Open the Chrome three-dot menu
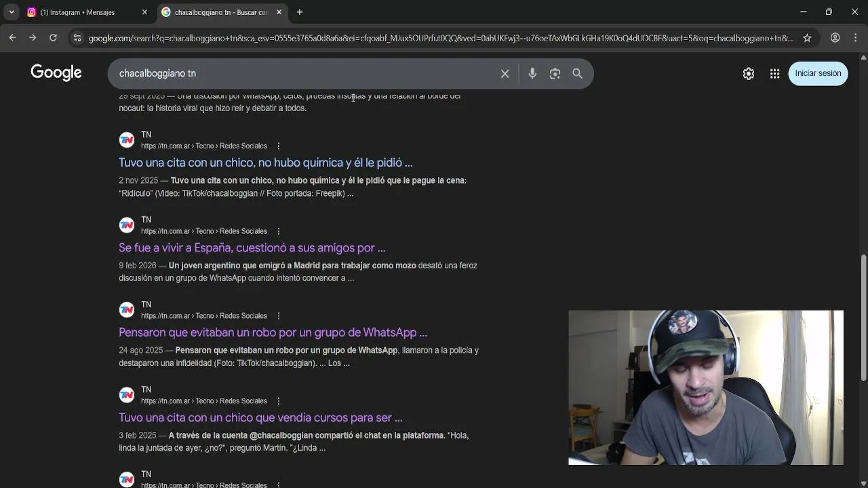The width and height of the screenshot is (868, 488). pos(856,38)
